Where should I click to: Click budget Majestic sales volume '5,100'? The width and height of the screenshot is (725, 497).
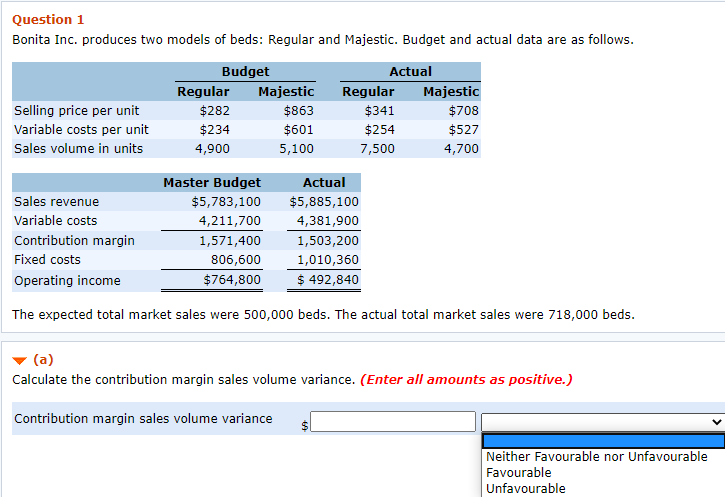click(296, 149)
